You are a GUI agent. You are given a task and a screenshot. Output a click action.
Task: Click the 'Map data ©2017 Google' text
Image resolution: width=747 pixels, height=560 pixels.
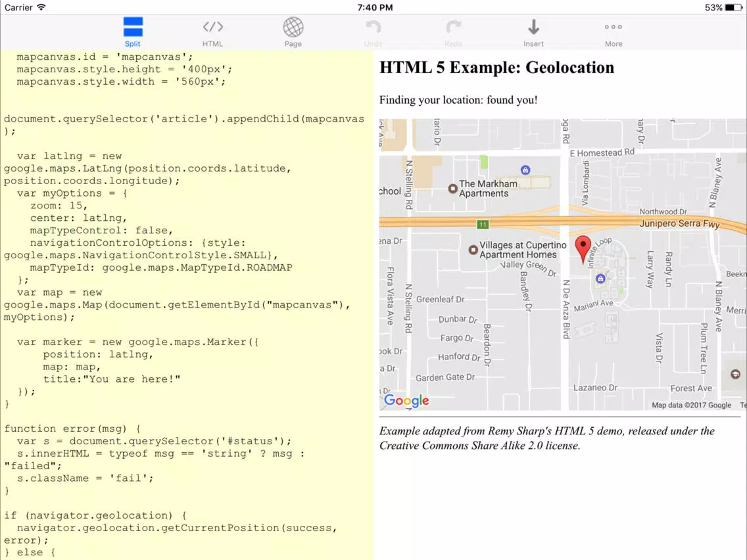pyautogui.click(x=691, y=406)
